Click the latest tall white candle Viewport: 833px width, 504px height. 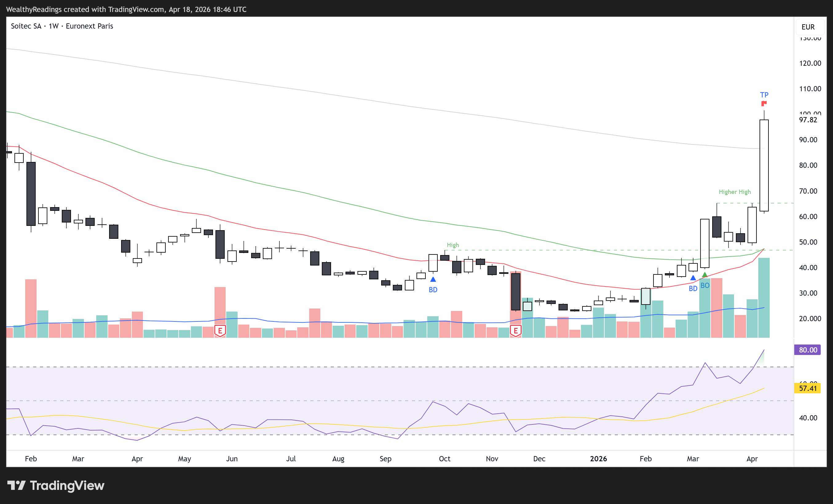[x=764, y=166]
